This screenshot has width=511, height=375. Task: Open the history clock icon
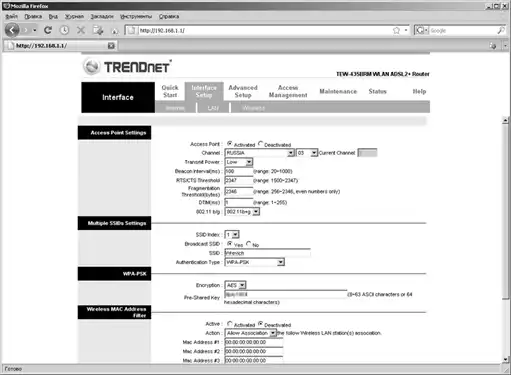click(x=64, y=30)
